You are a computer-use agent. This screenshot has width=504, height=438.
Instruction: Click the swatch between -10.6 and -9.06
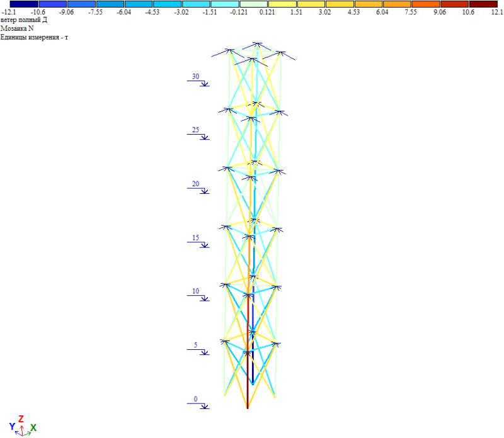53,4
